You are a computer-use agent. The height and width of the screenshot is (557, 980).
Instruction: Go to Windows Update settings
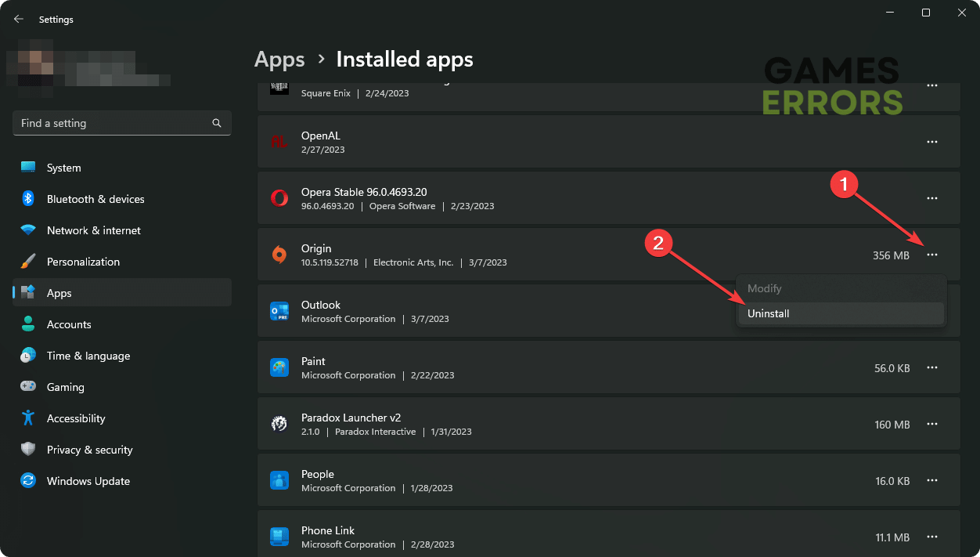tap(88, 481)
